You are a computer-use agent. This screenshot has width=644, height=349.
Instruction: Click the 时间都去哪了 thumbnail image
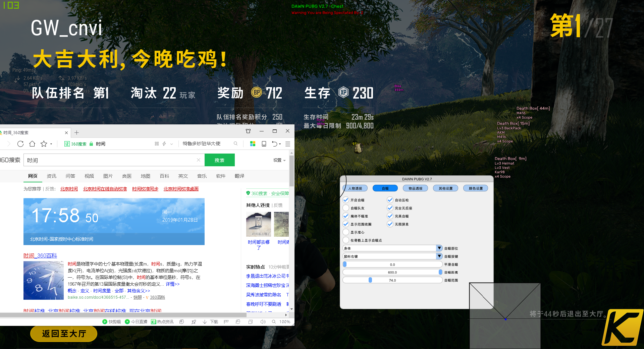point(259,224)
